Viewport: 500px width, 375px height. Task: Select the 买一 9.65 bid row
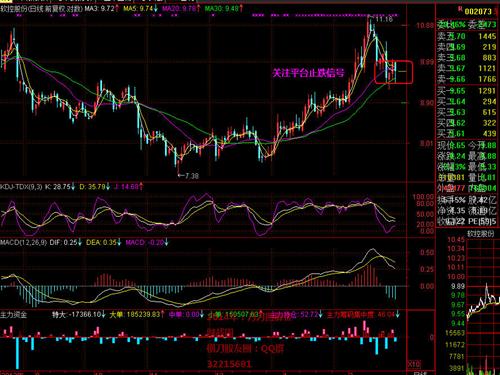click(467, 91)
